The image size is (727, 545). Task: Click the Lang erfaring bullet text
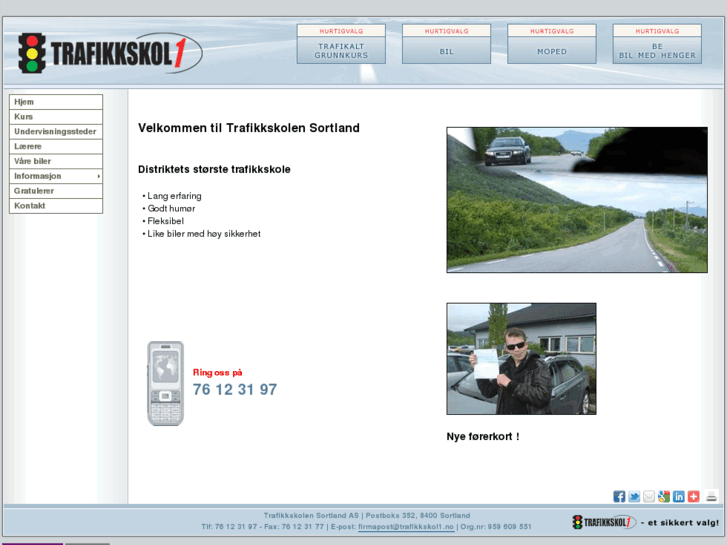pyautogui.click(x=174, y=196)
